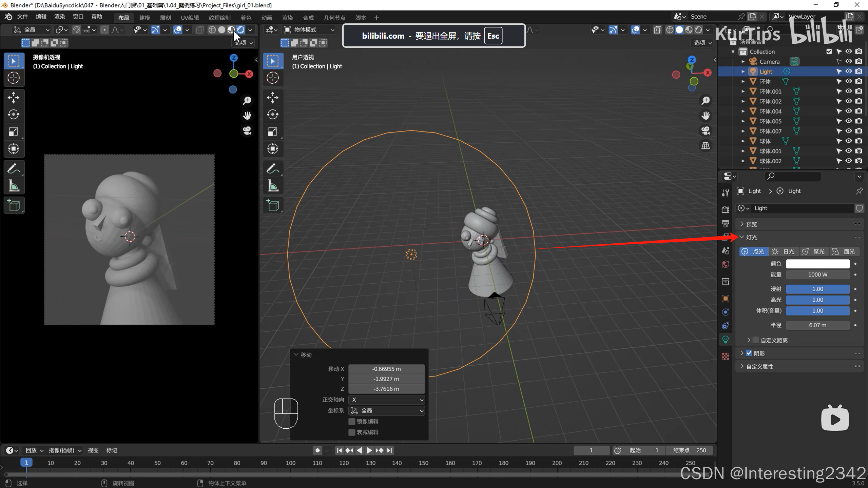Switch to the 建模 workspace tab
The image size is (868, 488).
point(144,18)
